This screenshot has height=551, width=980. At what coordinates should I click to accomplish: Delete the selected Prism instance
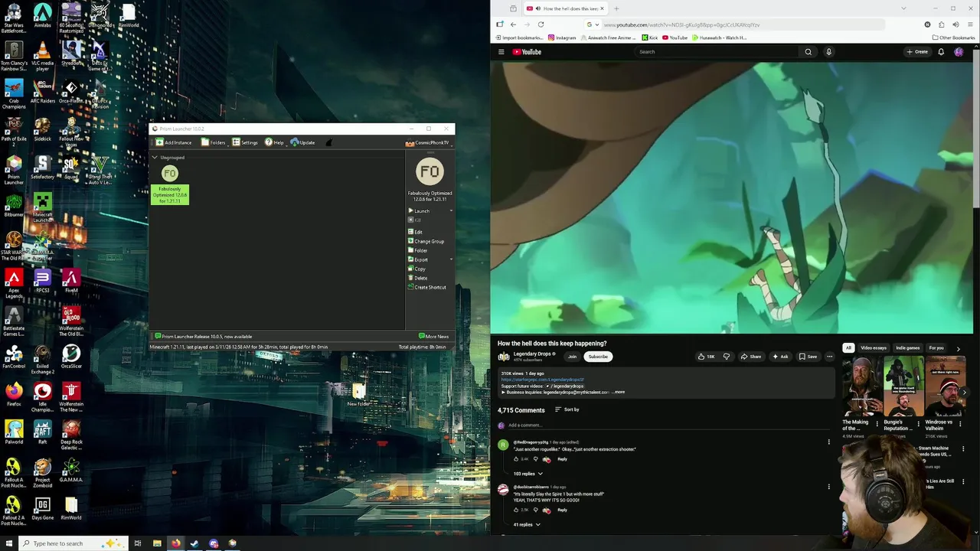[x=417, y=278]
